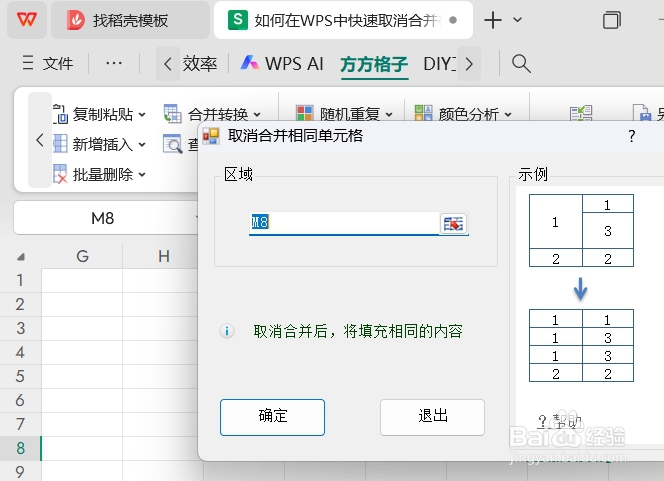Switch to the 如何在WPS中快速取消合并 spreadsheet tab
Image resolution: width=664 pixels, height=481 pixels.
pyautogui.click(x=343, y=20)
